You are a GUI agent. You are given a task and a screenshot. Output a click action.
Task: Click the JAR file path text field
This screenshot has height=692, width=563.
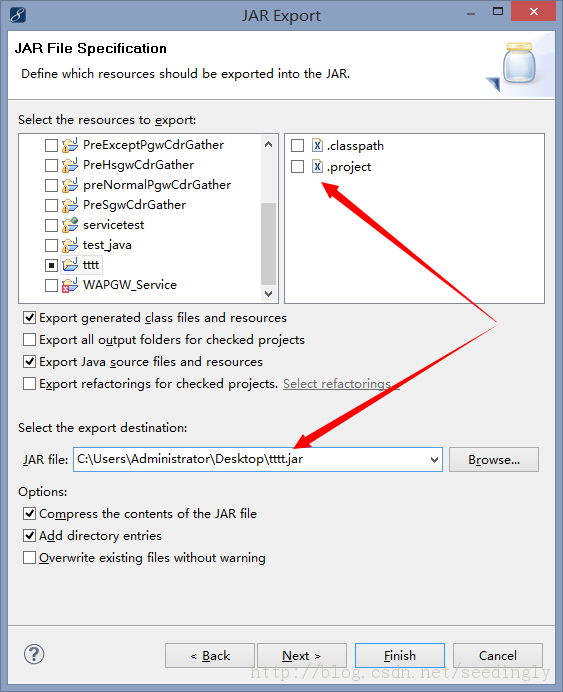(250, 459)
